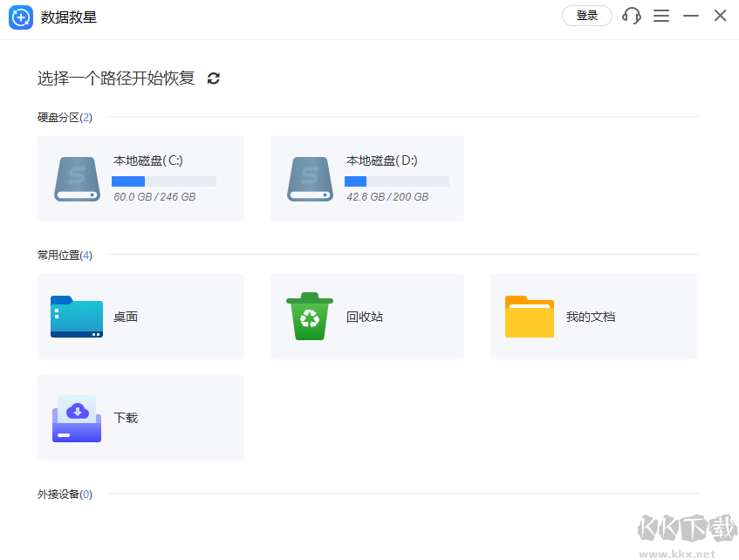Click the 登录 login button
The image size is (739, 560).
586,16
